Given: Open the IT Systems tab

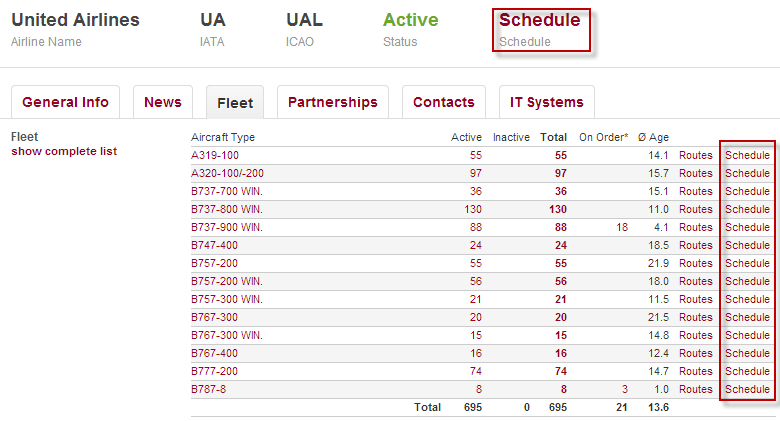Looking at the screenshot, I should [547, 102].
